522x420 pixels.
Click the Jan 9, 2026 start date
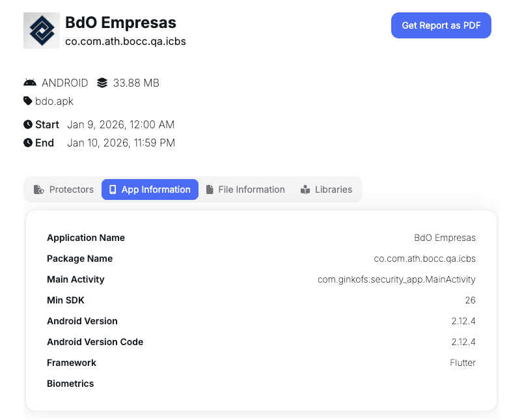coord(120,124)
